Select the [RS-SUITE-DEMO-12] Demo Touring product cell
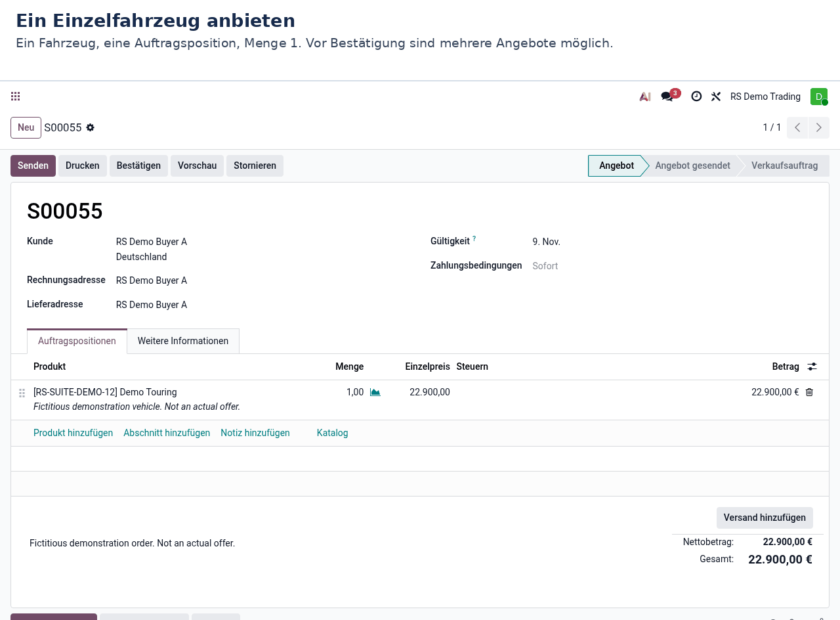840x620 pixels. click(105, 392)
